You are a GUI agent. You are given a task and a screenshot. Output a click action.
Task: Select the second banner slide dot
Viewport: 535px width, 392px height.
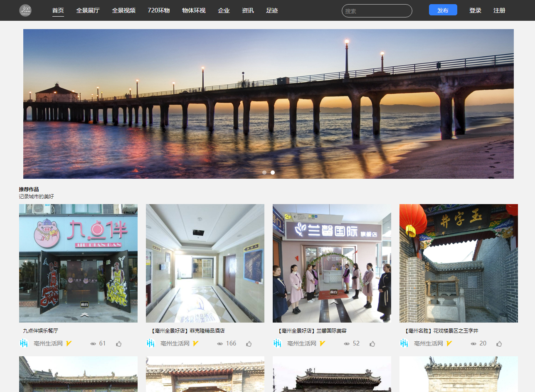273,172
